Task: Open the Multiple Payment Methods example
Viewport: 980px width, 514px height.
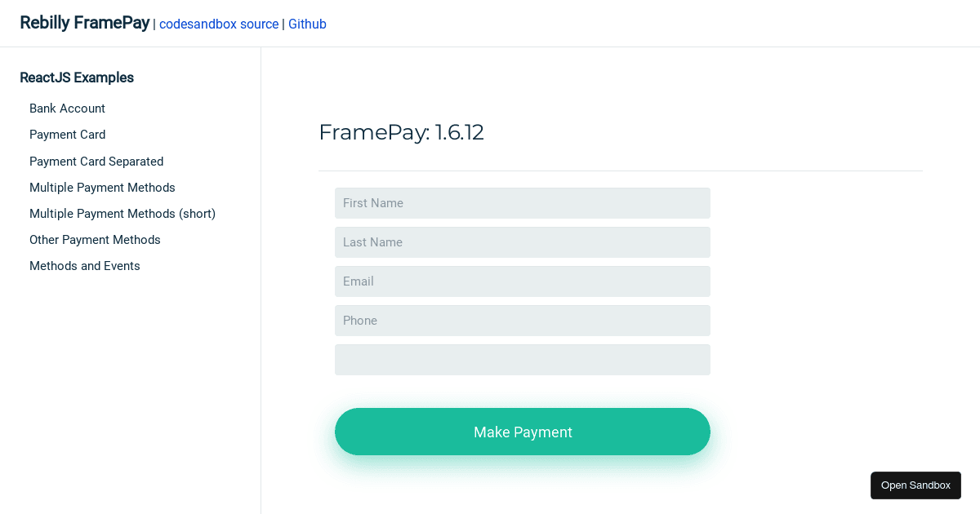Action: 102,188
